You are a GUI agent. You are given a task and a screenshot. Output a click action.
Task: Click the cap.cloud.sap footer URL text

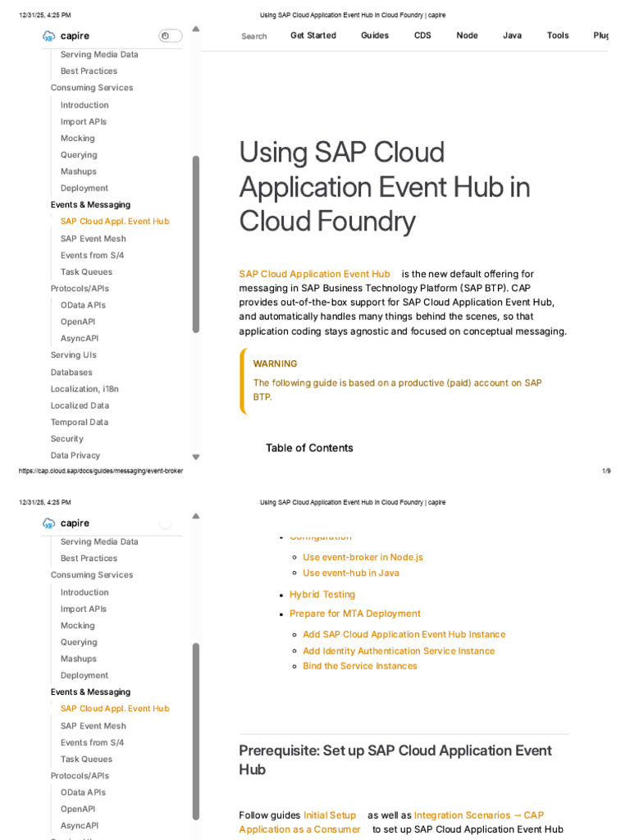tap(101, 471)
